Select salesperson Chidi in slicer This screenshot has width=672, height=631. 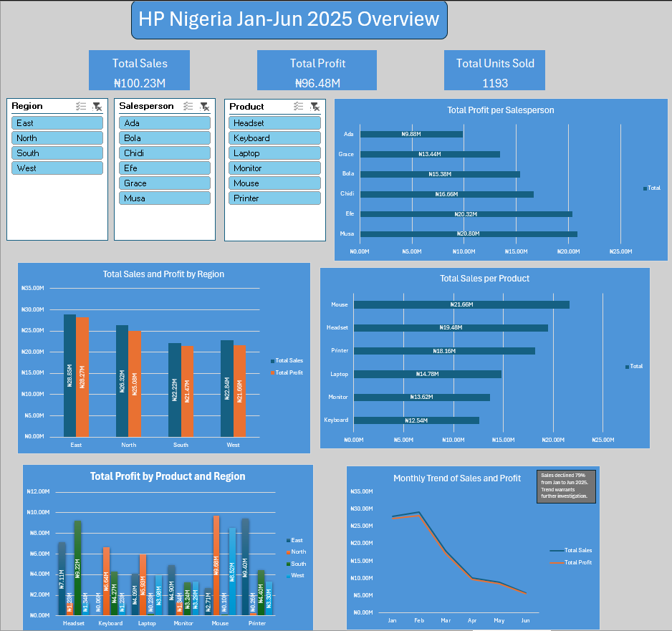point(165,153)
